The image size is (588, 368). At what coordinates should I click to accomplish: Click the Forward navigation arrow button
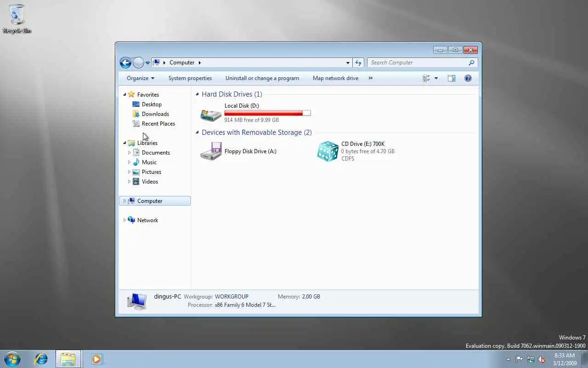(138, 63)
